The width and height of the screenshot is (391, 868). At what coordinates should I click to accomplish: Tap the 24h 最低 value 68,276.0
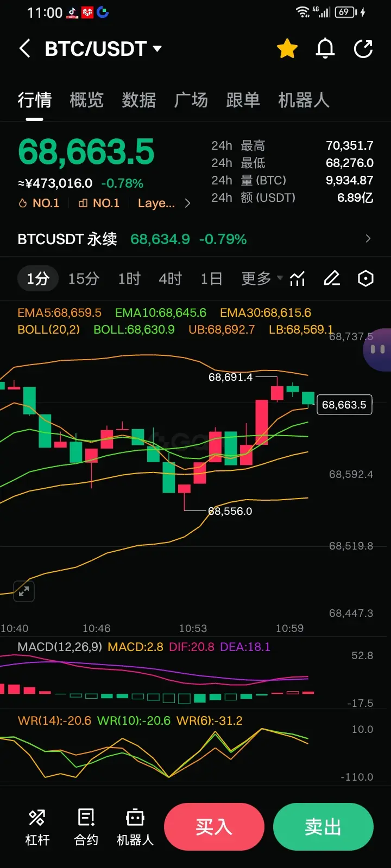349,163
